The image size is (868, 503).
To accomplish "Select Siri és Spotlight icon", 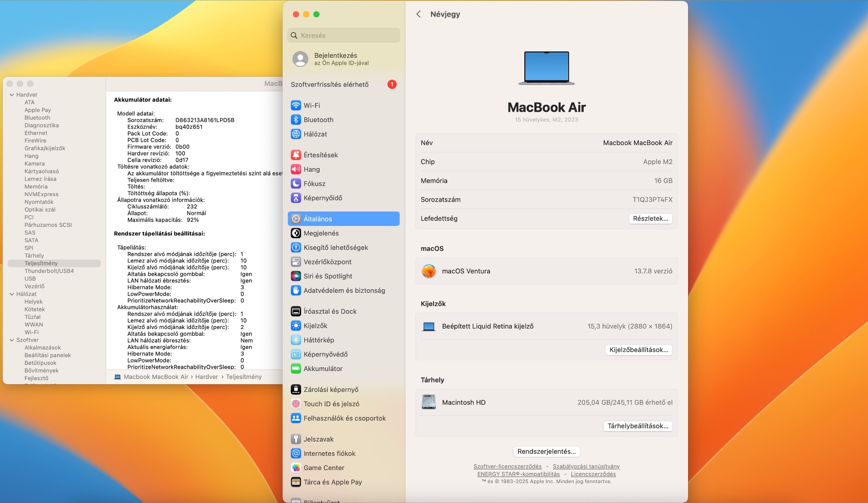I will [296, 276].
